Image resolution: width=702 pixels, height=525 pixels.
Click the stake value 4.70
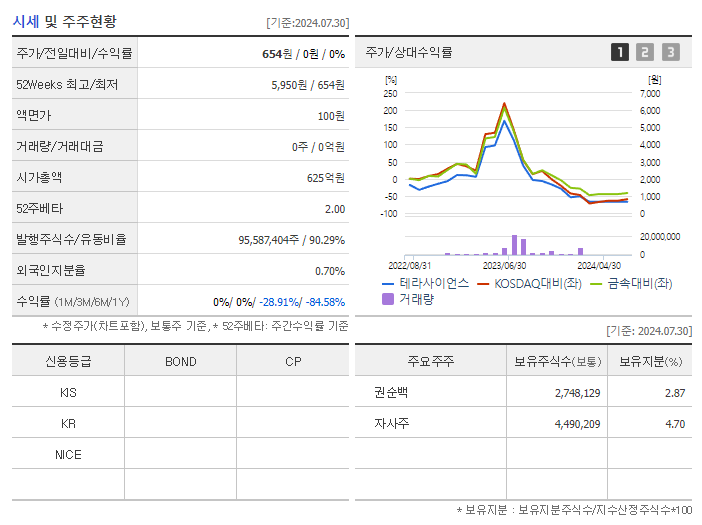click(x=675, y=424)
